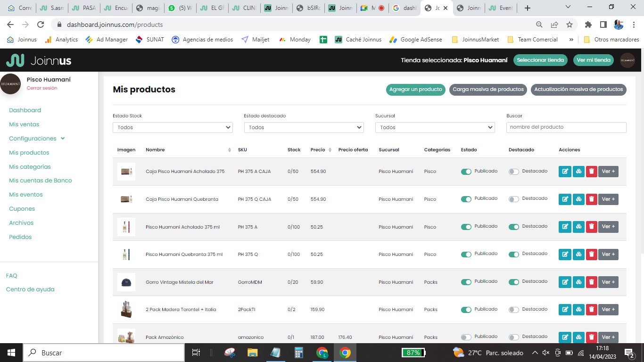Disable Destacado for Pisco Huamani Acholado 375 ml
644x362 pixels.
[x=513, y=227]
